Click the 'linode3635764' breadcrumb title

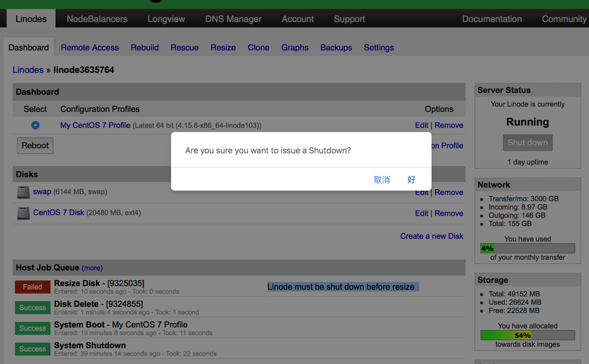click(84, 70)
